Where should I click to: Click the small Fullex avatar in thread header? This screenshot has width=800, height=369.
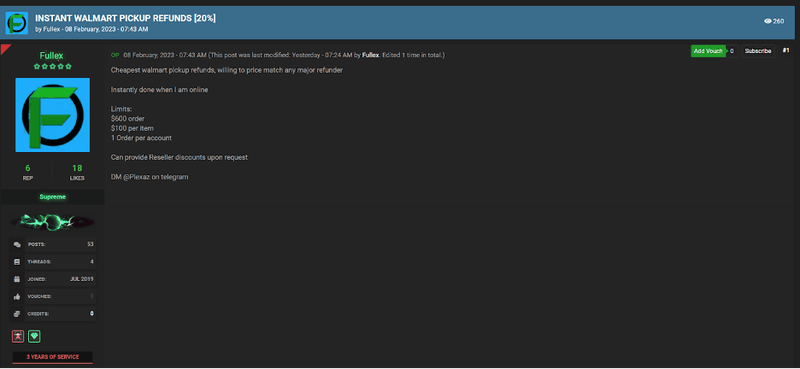16,23
